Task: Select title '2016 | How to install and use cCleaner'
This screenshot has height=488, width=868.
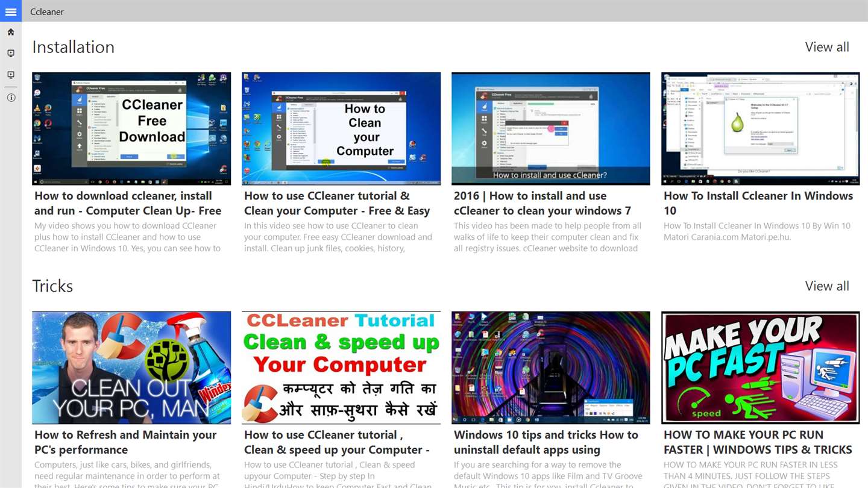Action: point(542,203)
